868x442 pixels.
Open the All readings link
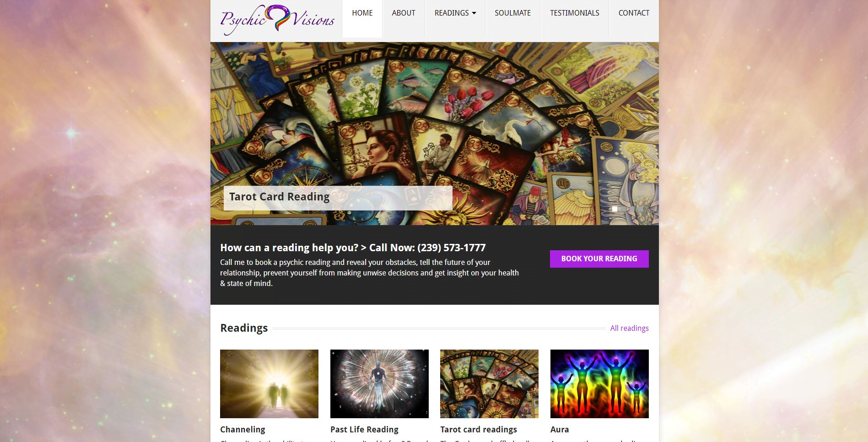pyautogui.click(x=630, y=328)
